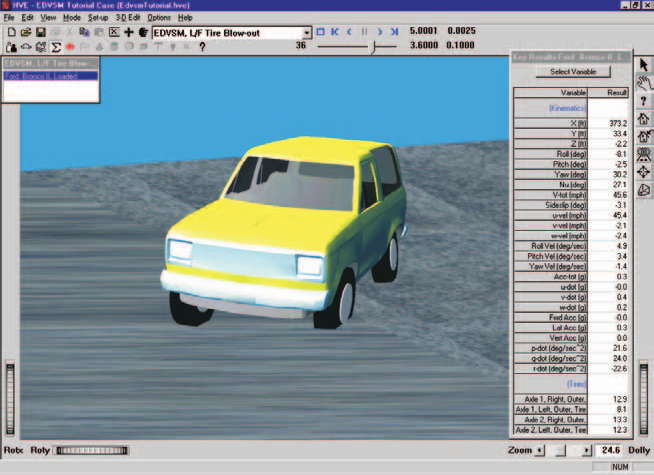Stop playback with the square button

(x=320, y=32)
